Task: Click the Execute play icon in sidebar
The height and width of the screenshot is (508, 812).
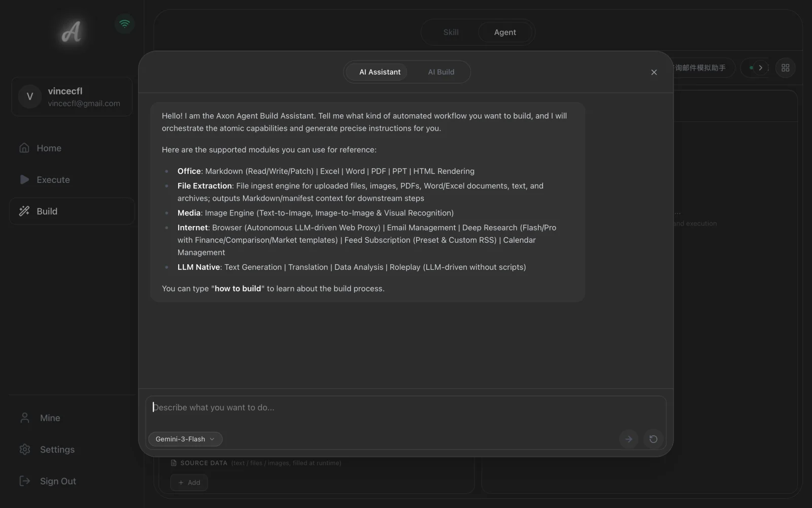Action: pos(24,179)
